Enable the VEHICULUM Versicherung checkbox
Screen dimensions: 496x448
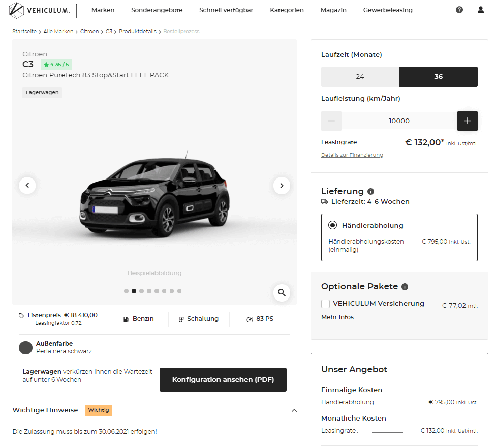click(325, 304)
